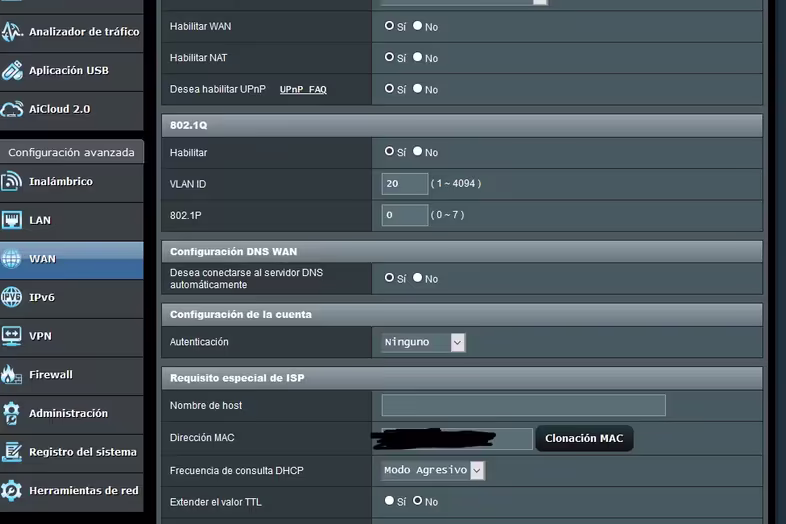786x524 pixels.
Task: Select No for Habilitar NAT
Action: (418, 57)
